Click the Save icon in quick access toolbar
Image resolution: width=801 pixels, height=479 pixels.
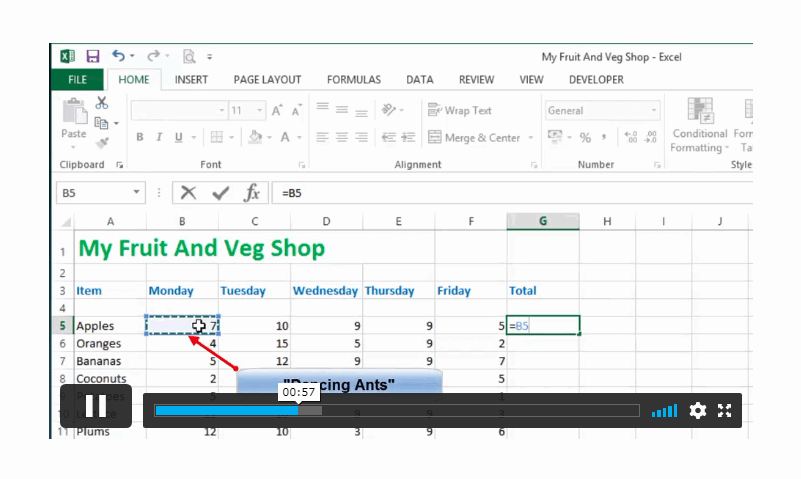pos(92,56)
